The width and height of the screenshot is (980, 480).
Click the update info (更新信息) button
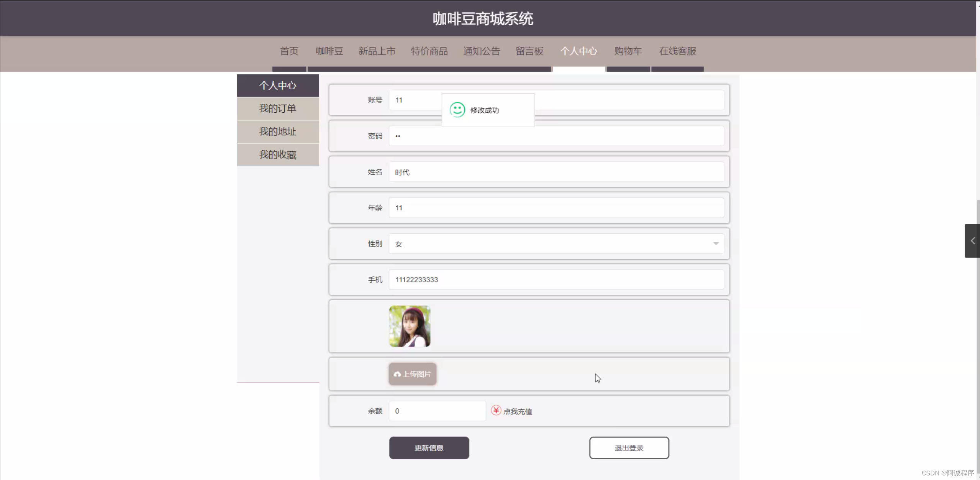tap(429, 448)
